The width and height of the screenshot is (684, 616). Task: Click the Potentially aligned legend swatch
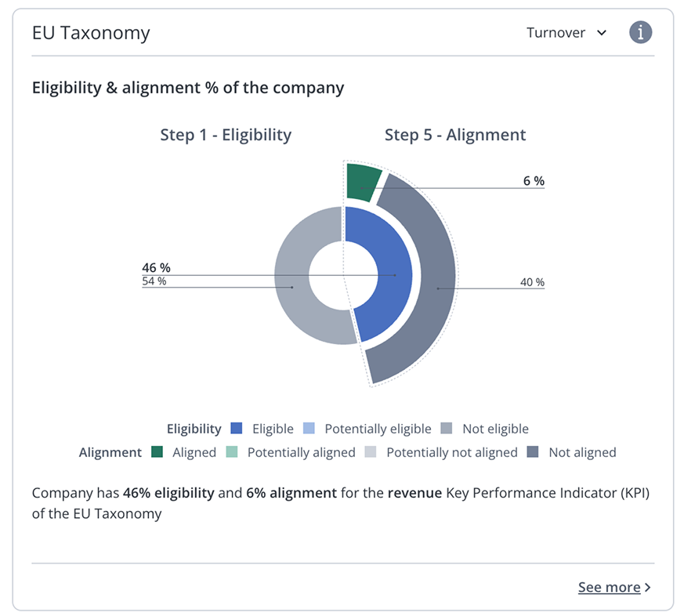point(232,452)
